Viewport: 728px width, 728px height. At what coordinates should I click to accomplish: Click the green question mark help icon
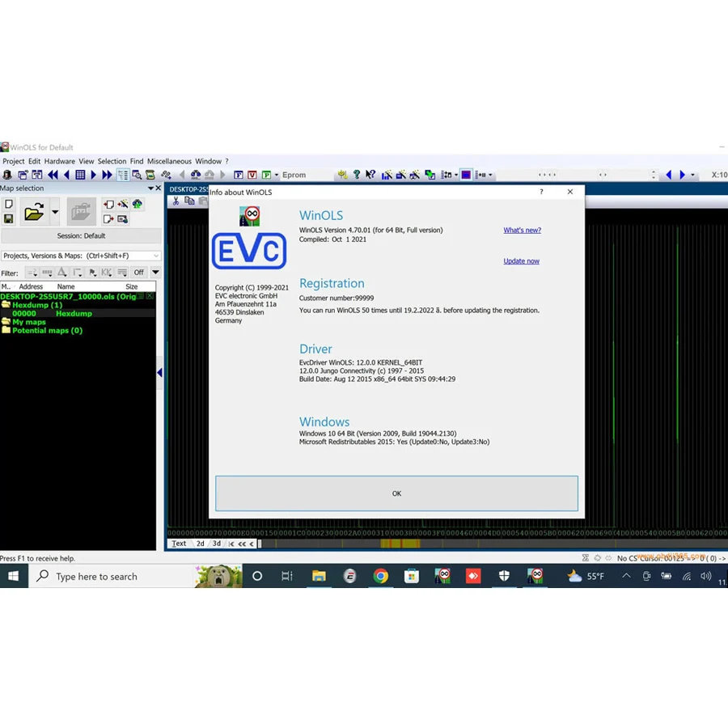pos(357,175)
